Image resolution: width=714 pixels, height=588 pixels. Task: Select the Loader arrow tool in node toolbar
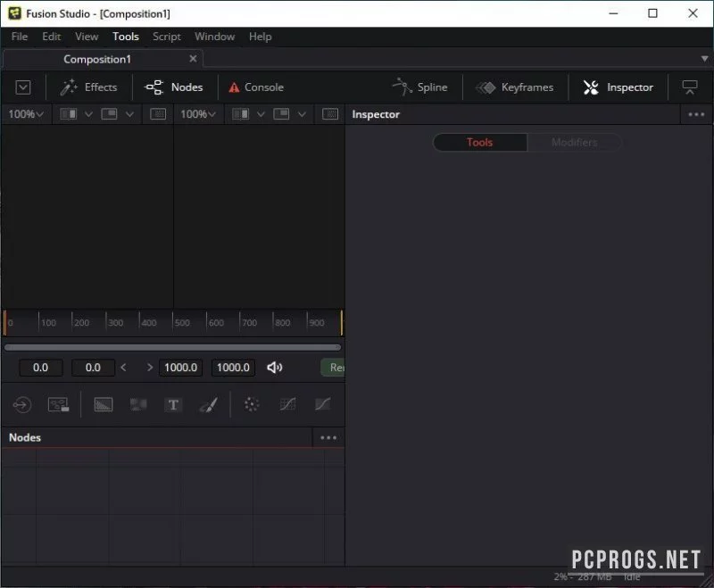coord(21,404)
